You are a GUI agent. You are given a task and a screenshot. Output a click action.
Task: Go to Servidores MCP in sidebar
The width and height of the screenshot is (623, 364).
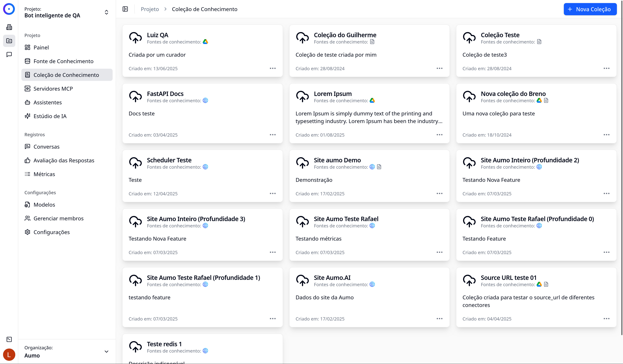[x=53, y=89]
